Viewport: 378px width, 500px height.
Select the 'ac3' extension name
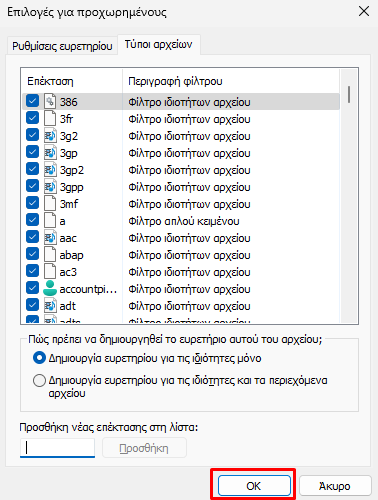[68, 272]
